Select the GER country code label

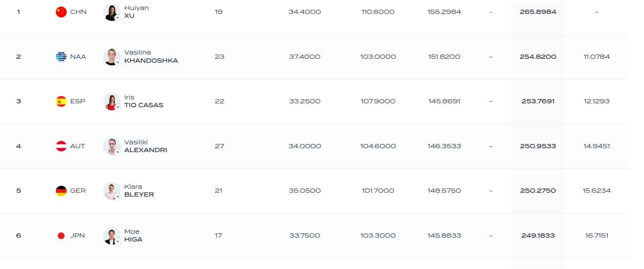point(78,191)
